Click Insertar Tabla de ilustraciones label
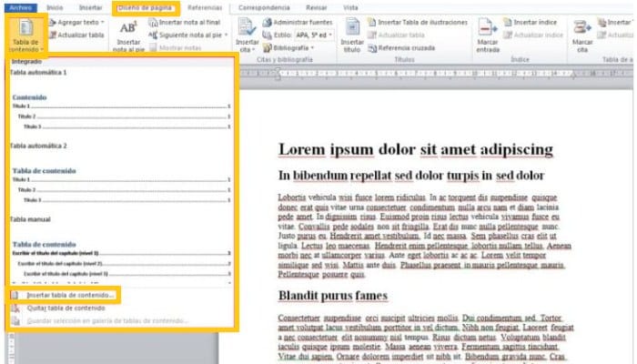The image size is (637, 364). pyautogui.click(x=423, y=23)
